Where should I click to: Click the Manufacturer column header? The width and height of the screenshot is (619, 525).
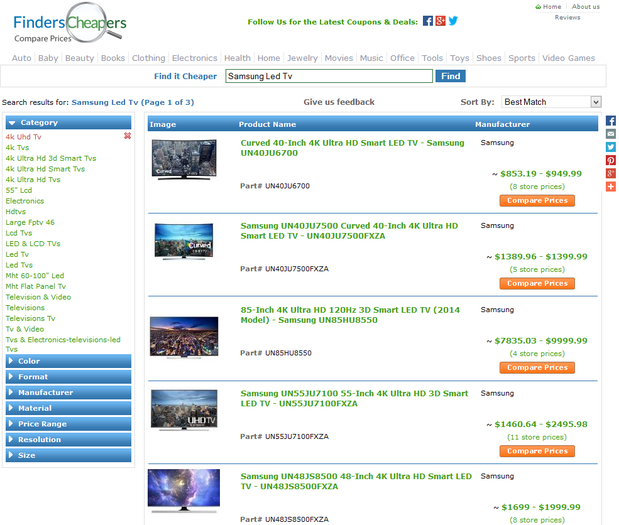502,124
